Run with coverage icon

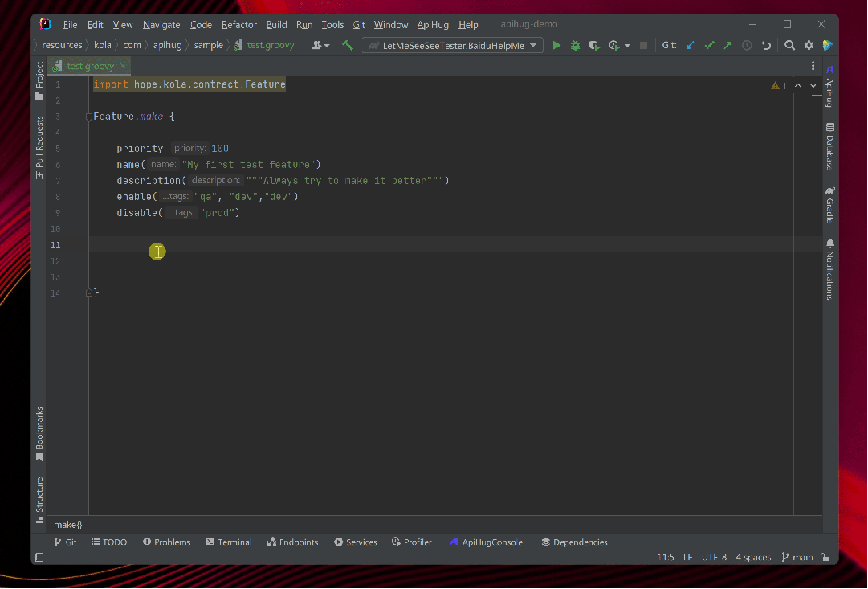point(594,46)
